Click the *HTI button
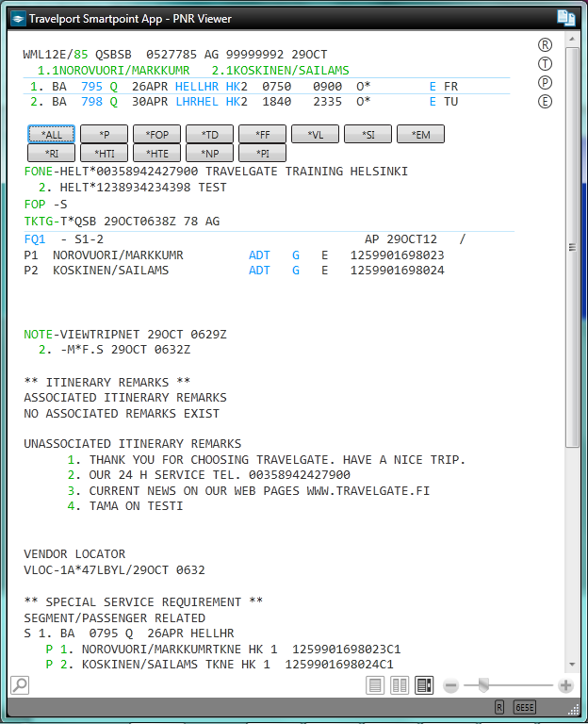Viewport: 588px width, 724px height. click(x=104, y=154)
